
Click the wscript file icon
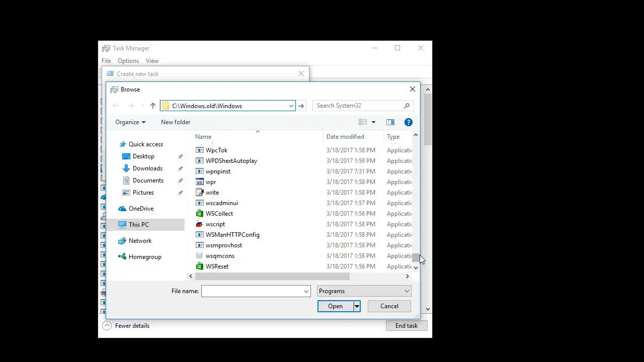pyautogui.click(x=200, y=224)
